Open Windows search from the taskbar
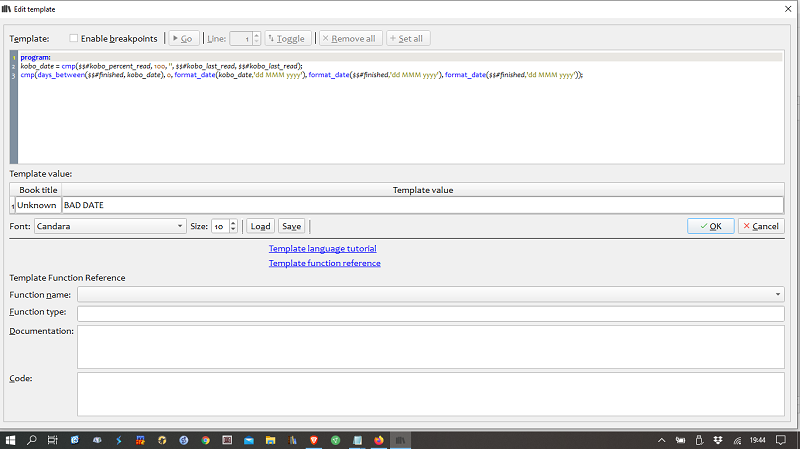The image size is (804, 452). pos(32,440)
